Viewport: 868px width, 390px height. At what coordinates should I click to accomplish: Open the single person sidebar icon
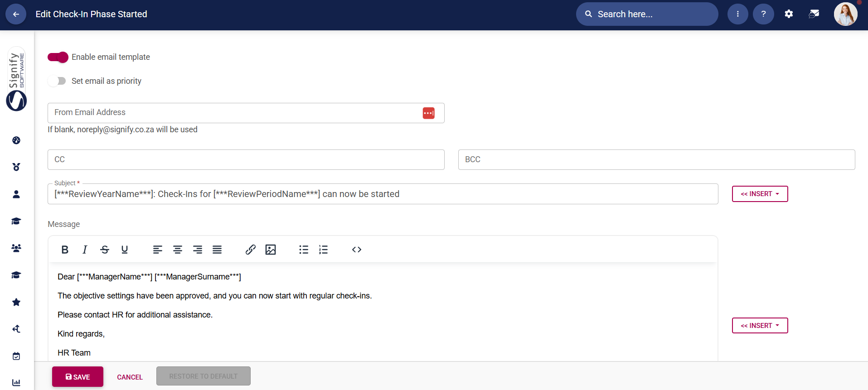click(x=16, y=194)
